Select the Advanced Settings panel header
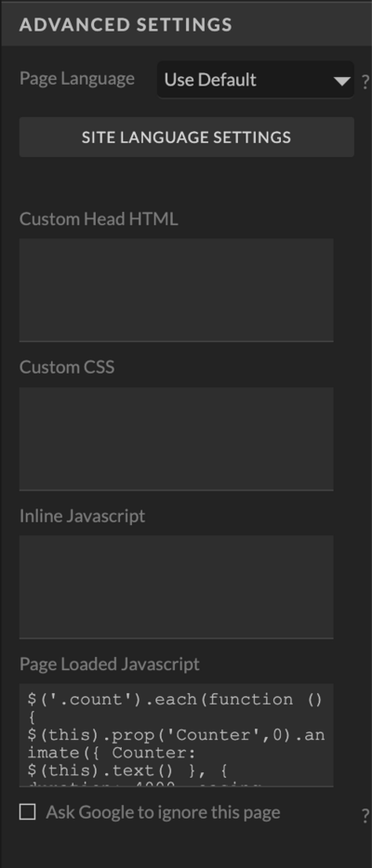The height and width of the screenshot is (868, 372). tap(186, 24)
